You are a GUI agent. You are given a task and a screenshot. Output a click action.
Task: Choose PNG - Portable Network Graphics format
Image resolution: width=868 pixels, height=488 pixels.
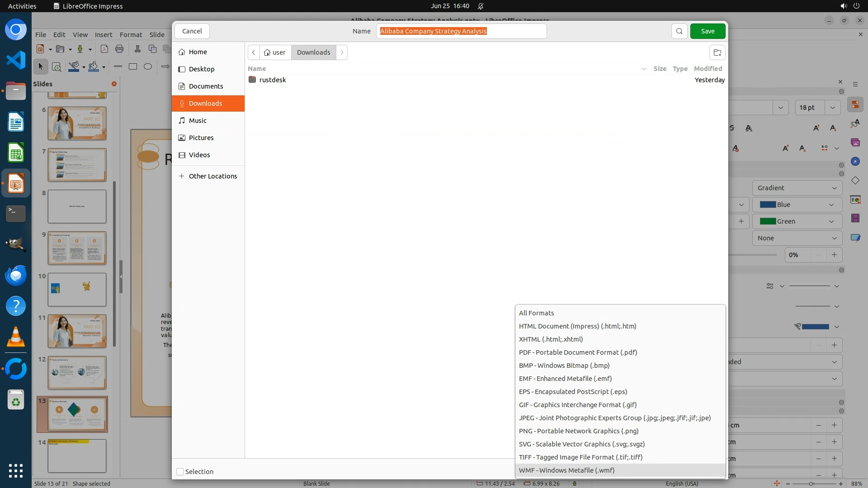578,431
